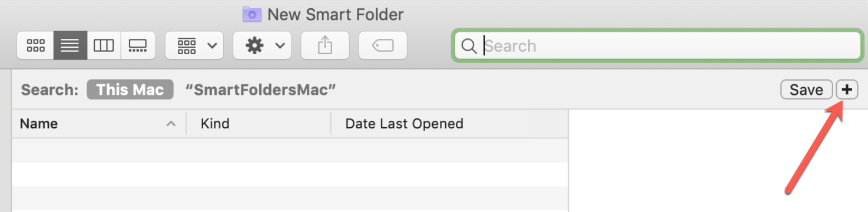Click the Save button

coord(806,90)
